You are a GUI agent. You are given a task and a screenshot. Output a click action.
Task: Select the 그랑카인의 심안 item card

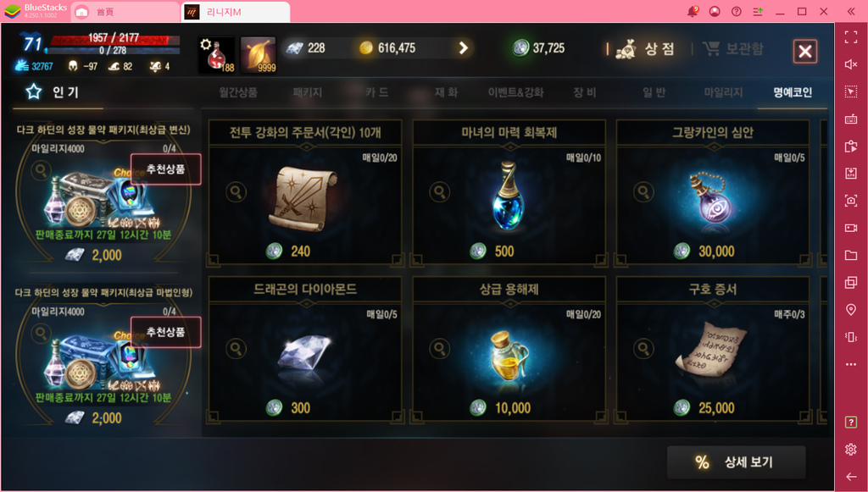pyautogui.click(x=713, y=193)
